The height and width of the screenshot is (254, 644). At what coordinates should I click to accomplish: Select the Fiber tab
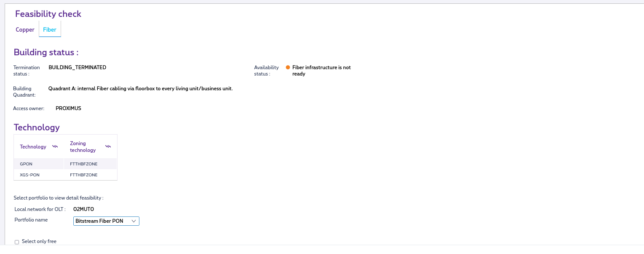50,30
